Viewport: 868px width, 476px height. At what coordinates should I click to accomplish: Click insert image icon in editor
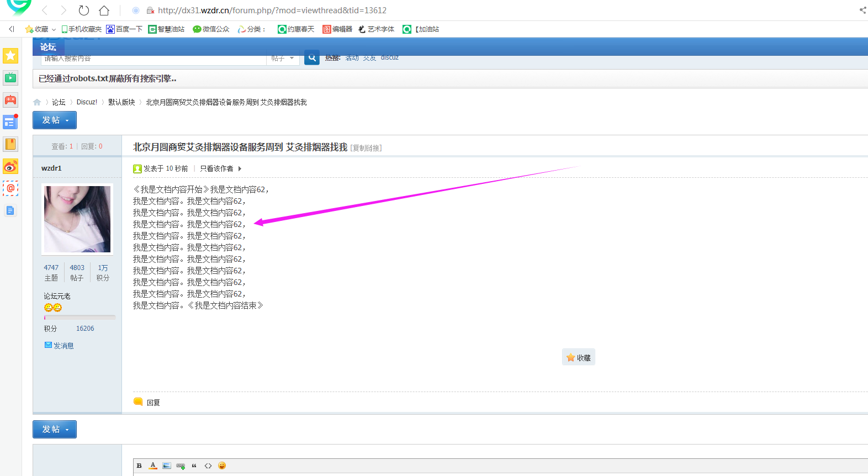point(167,466)
